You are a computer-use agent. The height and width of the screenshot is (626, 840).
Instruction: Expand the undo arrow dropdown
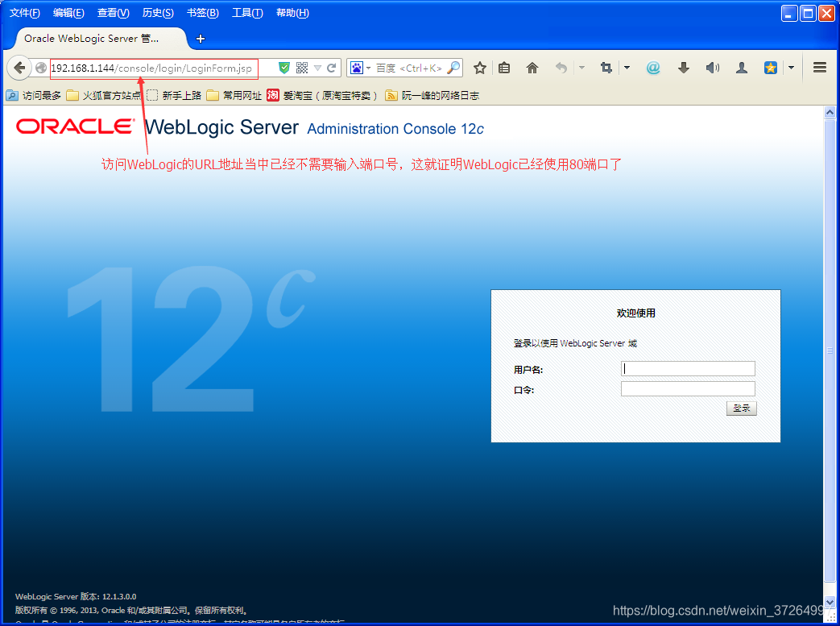pos(581,68)
